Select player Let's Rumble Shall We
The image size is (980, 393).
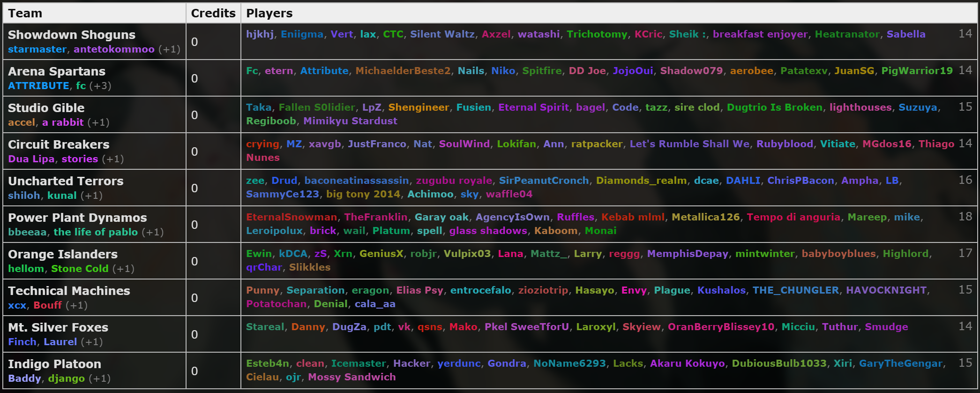(x=689, y=144)
